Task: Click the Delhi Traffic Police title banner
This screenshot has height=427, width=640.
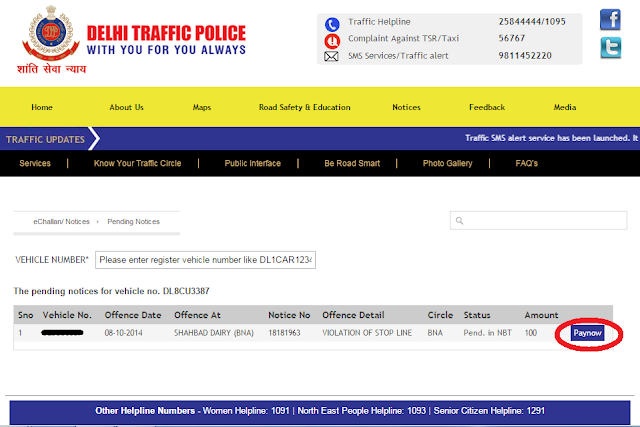Action: point(166,40)
